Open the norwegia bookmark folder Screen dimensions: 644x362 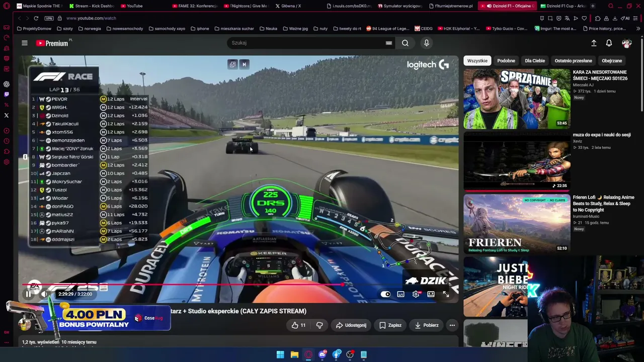point(90,29)
